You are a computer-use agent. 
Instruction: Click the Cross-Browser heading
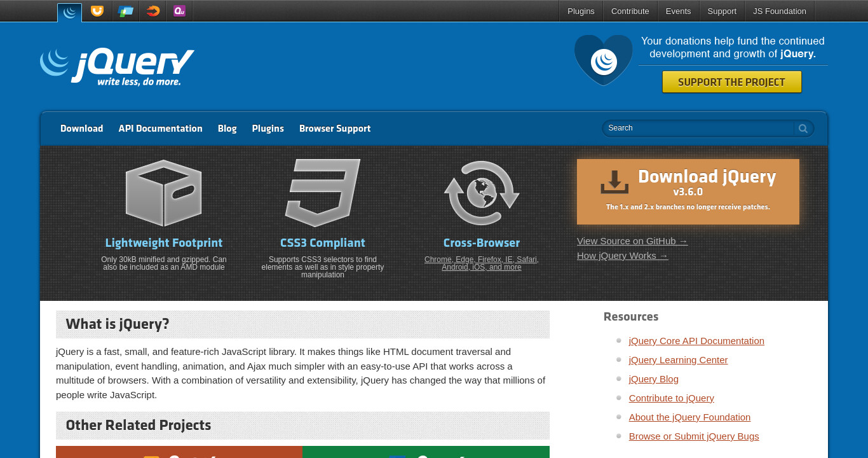(482, 243)
